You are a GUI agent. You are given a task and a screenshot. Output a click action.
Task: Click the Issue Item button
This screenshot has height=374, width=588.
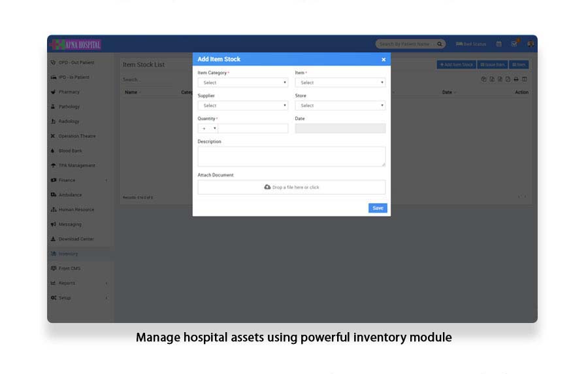coord(493,65)
